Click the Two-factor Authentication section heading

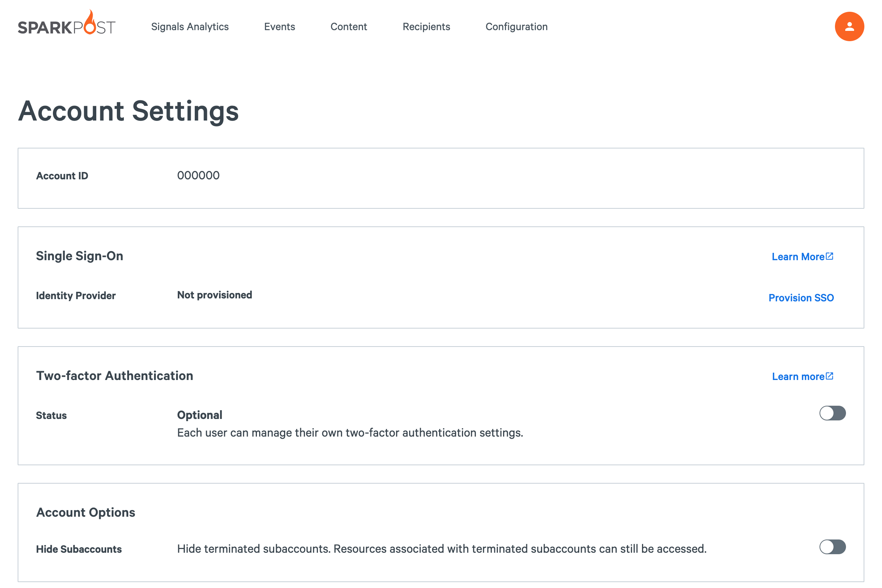[114, 376]
